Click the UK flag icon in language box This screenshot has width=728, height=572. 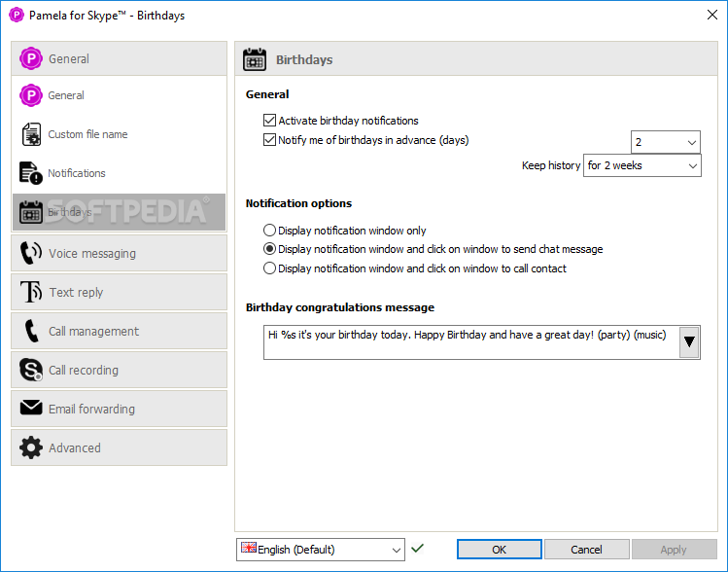(249, 548)
